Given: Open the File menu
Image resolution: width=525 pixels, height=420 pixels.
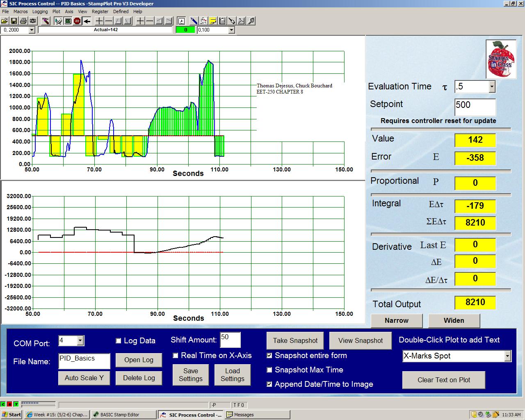Looking at the screenshot, I should (5, 11).
